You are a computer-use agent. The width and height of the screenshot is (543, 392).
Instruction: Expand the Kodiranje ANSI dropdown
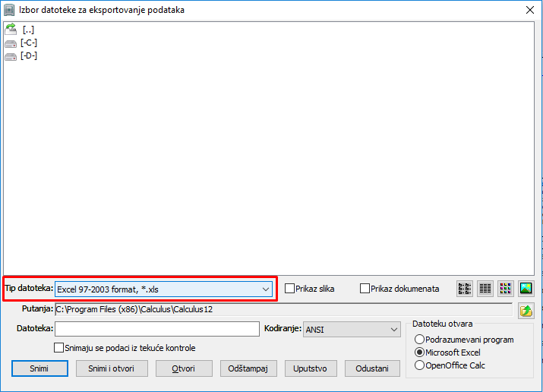[x=393, y=329]
